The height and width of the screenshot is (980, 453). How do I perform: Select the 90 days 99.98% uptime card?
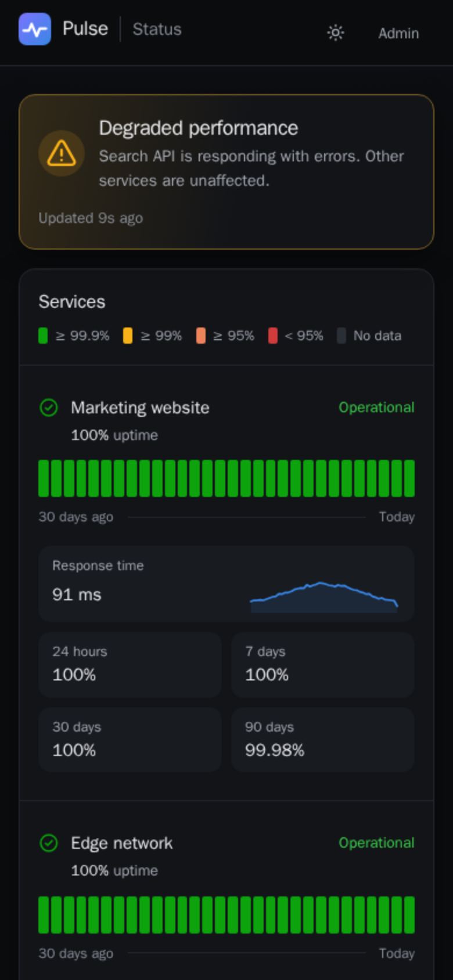tap(323, 740)
